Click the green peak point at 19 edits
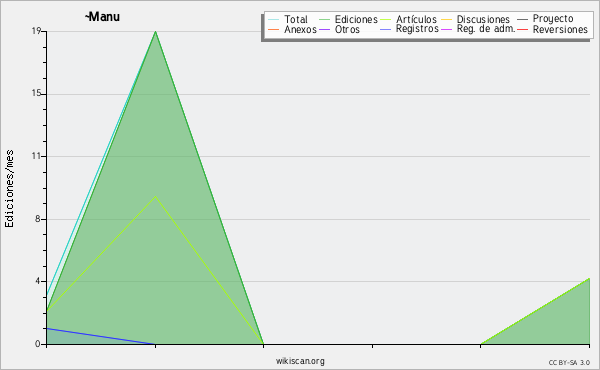The width and height of the screenshot is (600, 370). [x=155, y=32]
